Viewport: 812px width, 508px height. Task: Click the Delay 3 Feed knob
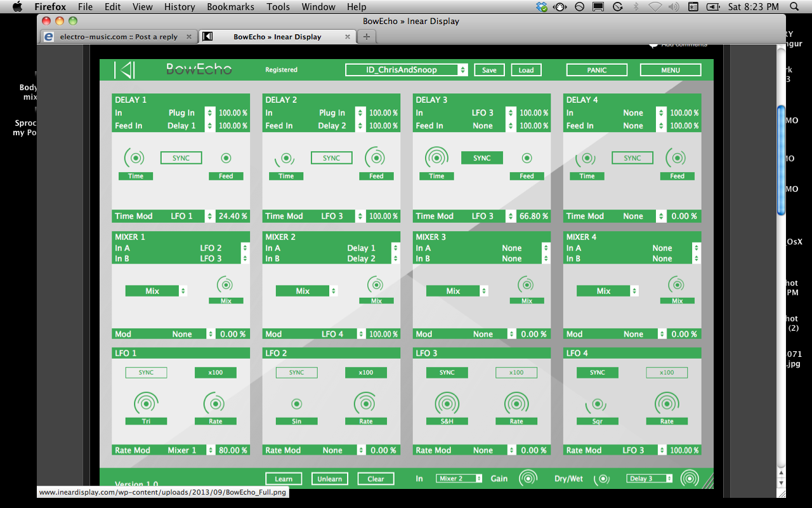click(x=527, y=158)
